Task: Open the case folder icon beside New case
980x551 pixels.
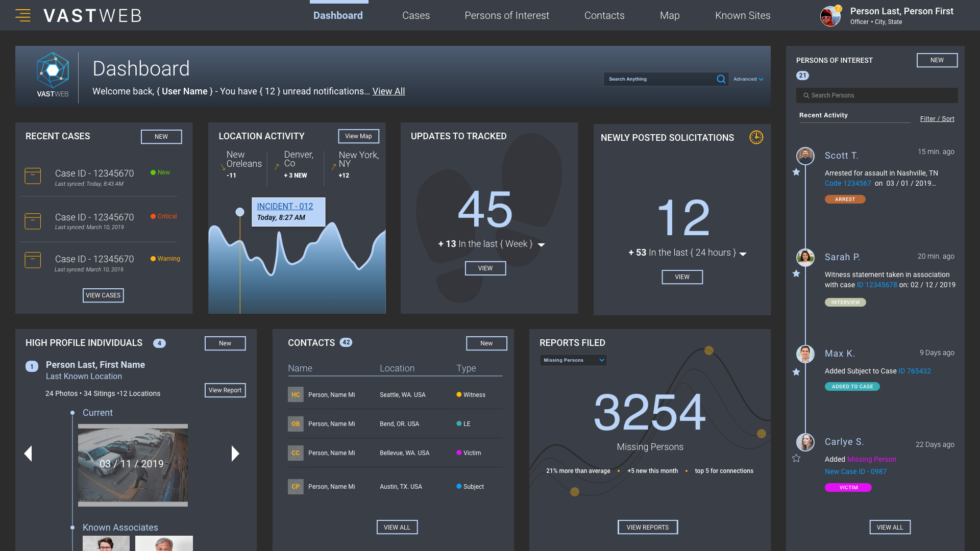Action: coord(33,176)
